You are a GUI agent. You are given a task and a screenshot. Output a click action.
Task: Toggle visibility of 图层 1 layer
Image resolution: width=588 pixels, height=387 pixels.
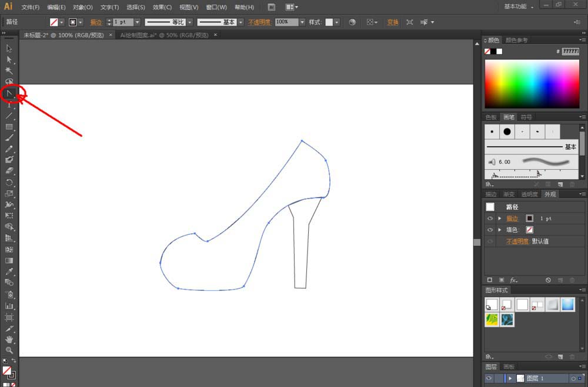pyautogui.click(x=489, y=379)
